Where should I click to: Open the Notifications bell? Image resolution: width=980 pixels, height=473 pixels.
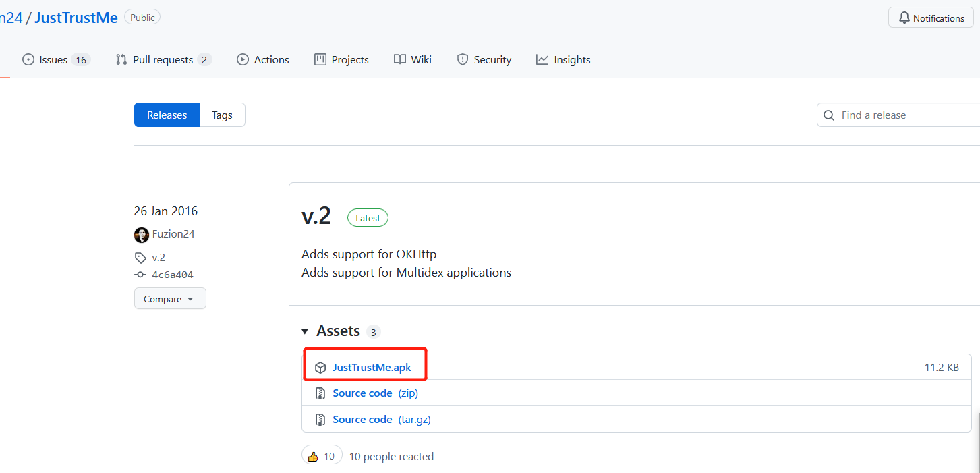point(931,18)
